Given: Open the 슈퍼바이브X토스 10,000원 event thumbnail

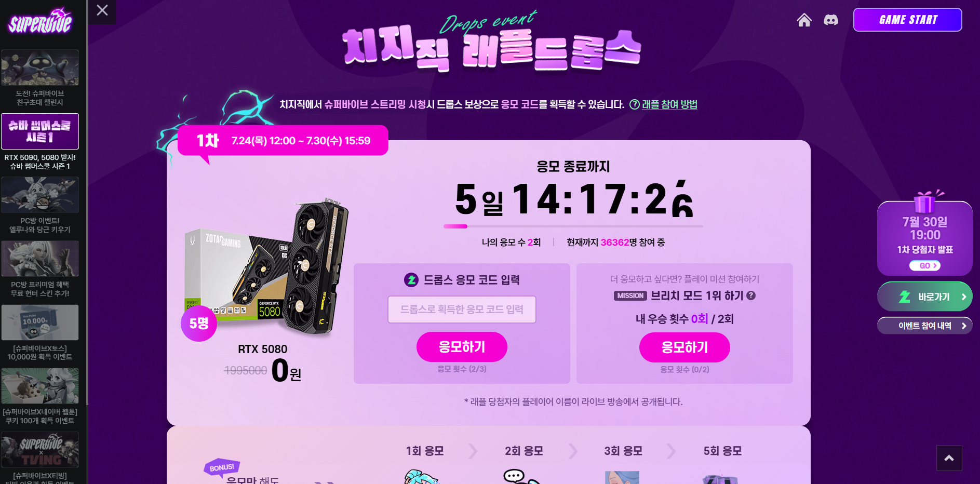Looking at the screenshot, I should (40, 322).
